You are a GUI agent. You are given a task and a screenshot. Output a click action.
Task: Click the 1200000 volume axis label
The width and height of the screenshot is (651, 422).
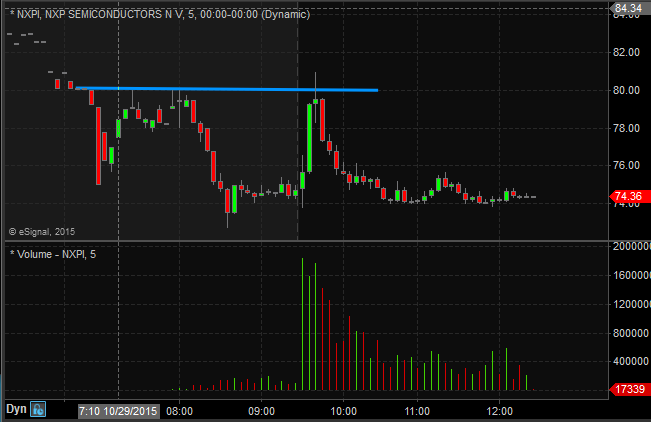(631, 304)
